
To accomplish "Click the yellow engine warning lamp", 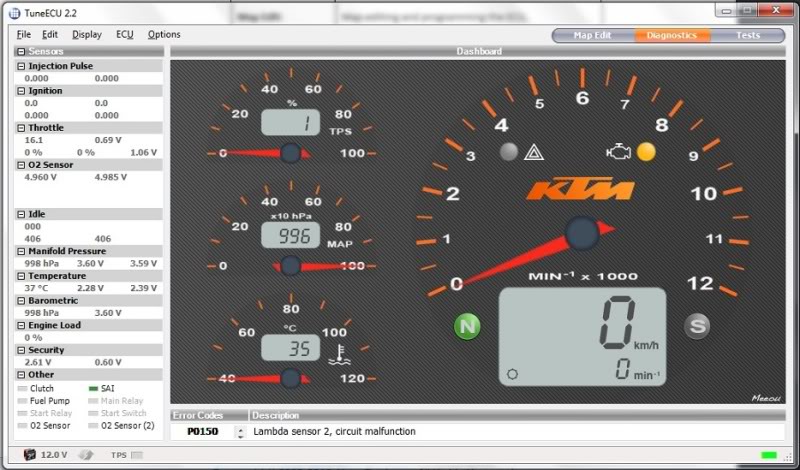I will [646, 152].
